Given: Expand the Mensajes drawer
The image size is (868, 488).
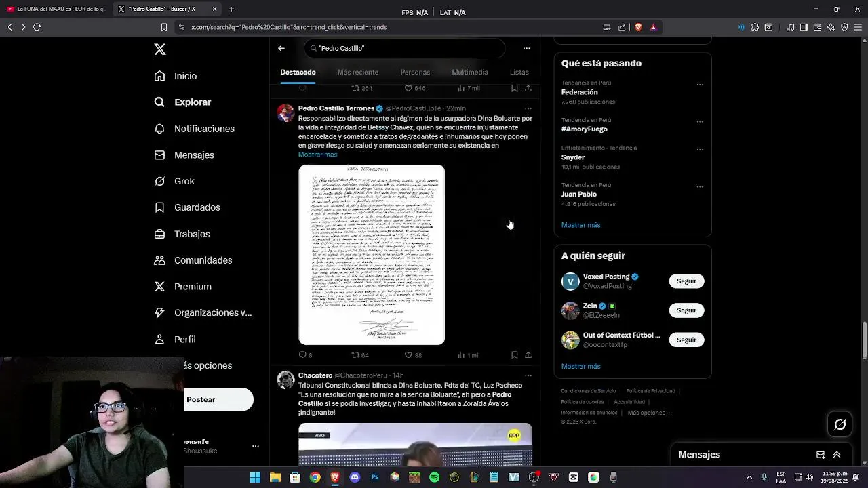Looking at the screenshot, I should coord(837,455).
